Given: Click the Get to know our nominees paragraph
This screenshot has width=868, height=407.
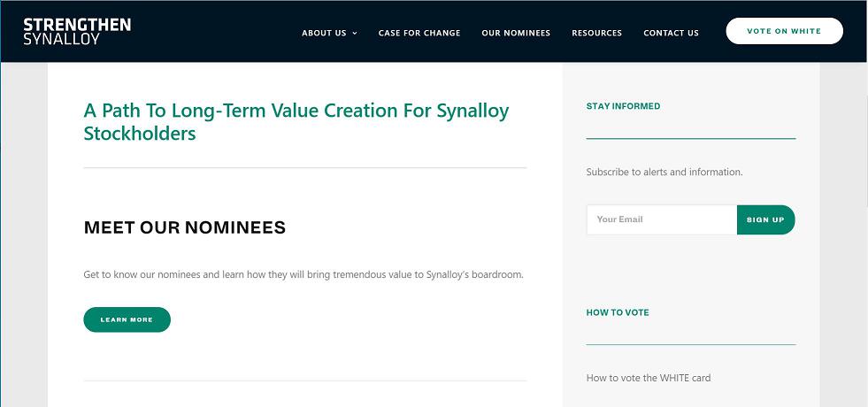Looking at the screenshot, I should [x=303, y=274].
